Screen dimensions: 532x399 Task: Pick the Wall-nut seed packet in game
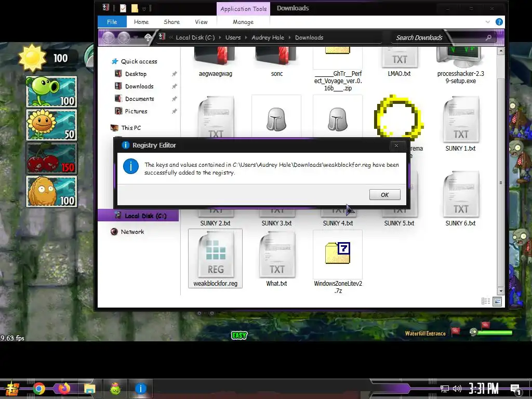point(51,191)
